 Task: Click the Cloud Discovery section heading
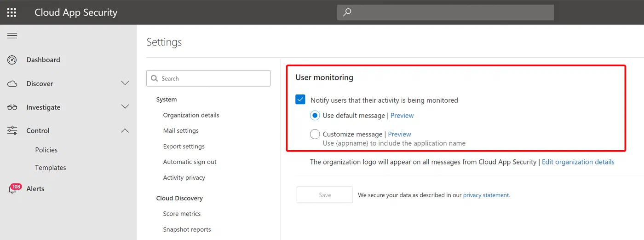[x=179, y=198]
